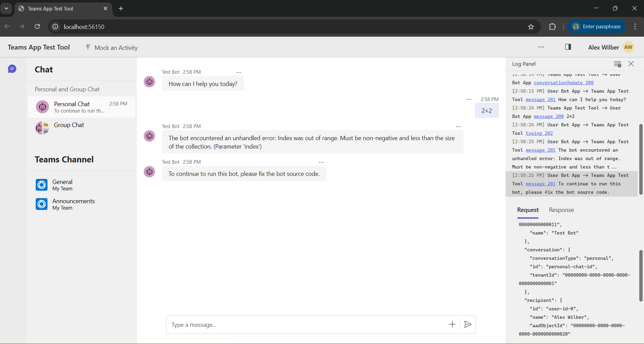644x344 pixels.
Task: Clear all logs in Log Panel
Action: coord(617,64)
